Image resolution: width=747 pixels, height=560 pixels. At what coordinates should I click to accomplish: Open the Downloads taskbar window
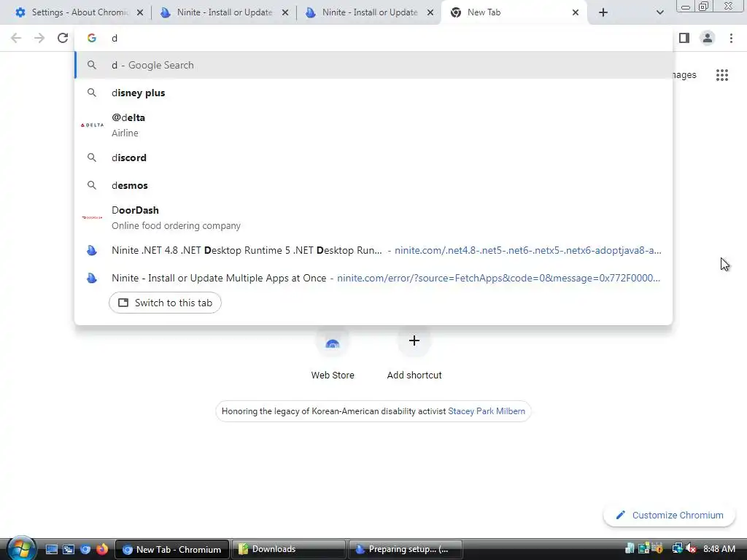pyautogui.click(x=289, y=550)
